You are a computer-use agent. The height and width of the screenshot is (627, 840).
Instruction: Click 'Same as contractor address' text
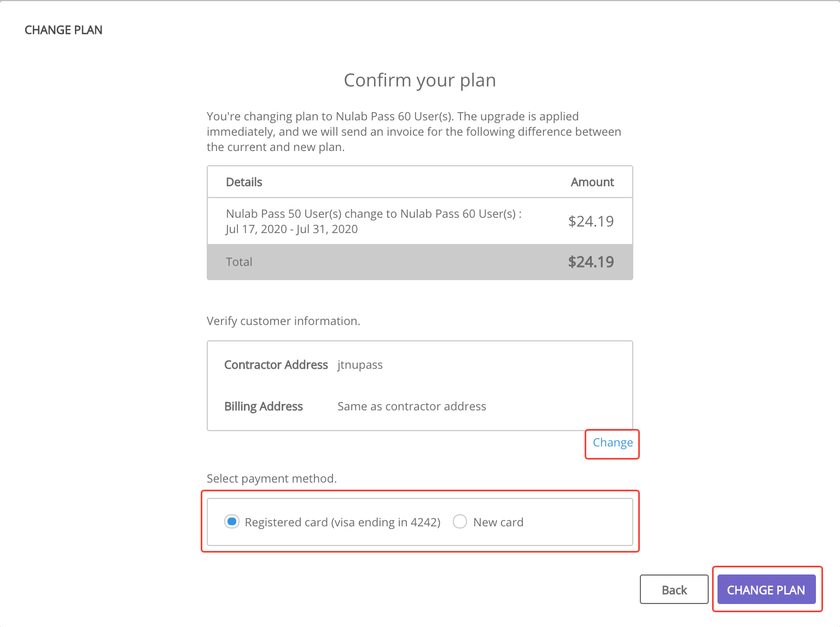412,407
